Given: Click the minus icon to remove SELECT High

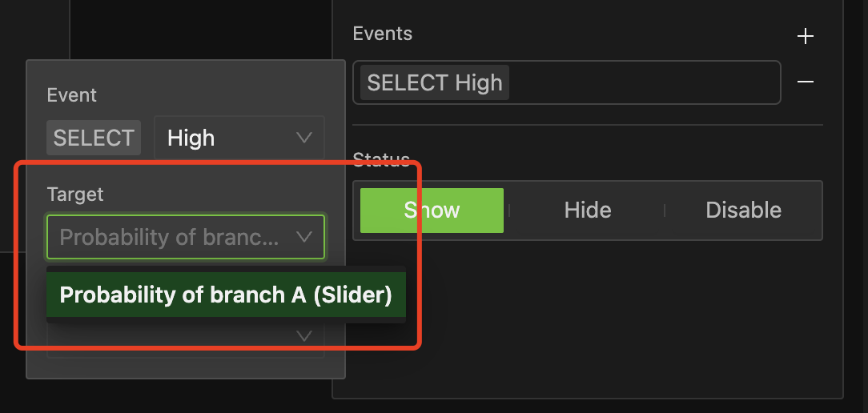Looking at the screenshot, I should click(806, 82).
